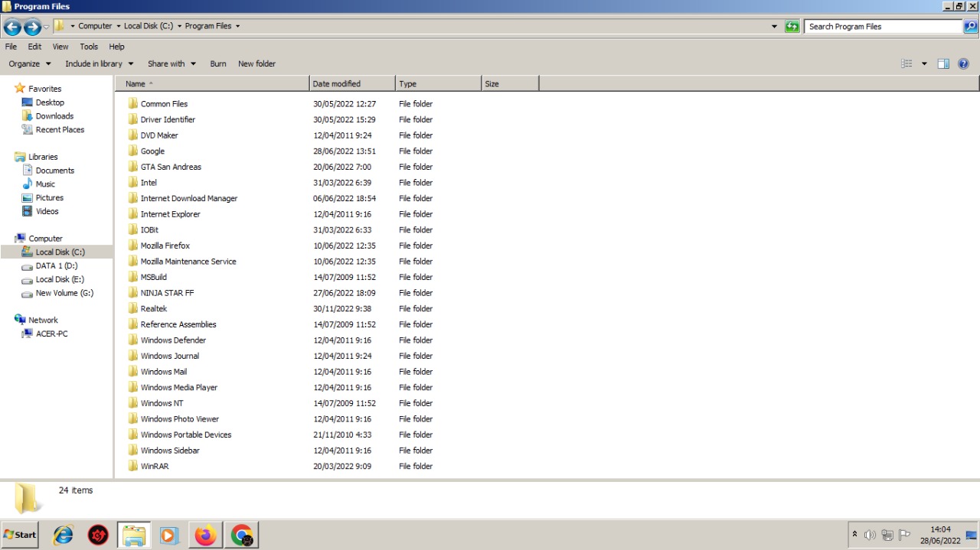980x550 pixels.
Task: Open ACER-PC under Network
Action: pos(51,334)
